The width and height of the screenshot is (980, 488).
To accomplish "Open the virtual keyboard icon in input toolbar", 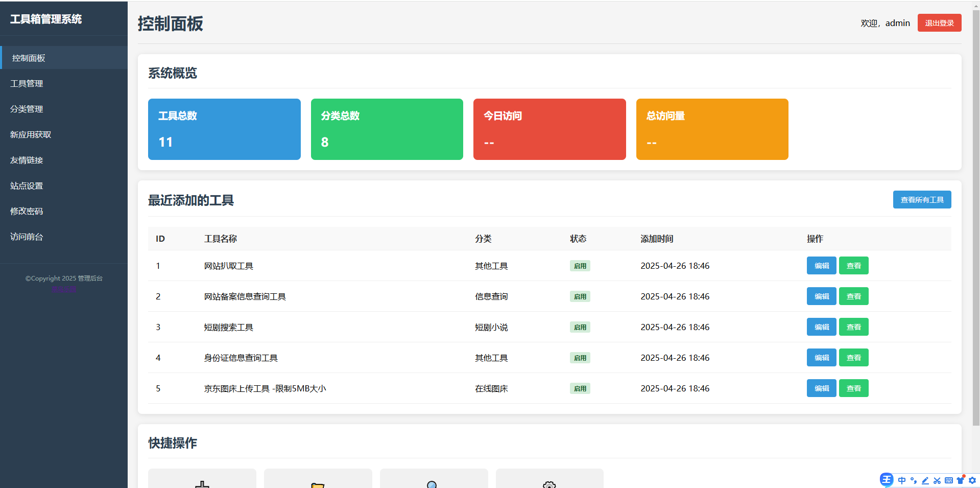I will click(x=949, y=480).
